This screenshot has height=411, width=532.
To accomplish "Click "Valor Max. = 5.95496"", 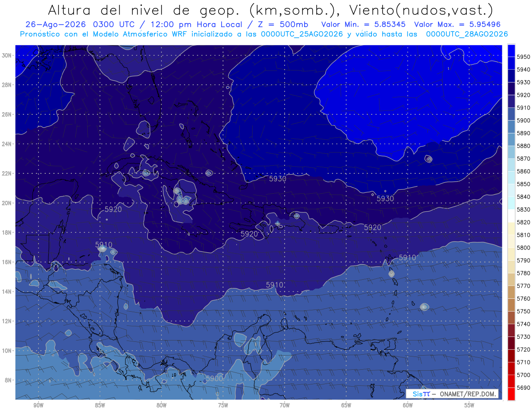I will [457, 25].
